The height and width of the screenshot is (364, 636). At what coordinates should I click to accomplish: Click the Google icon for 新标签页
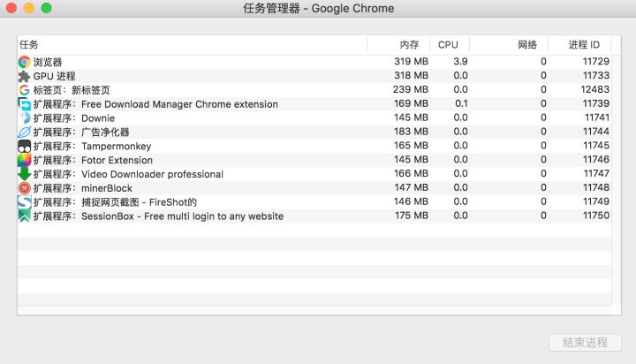click(25, 90)
